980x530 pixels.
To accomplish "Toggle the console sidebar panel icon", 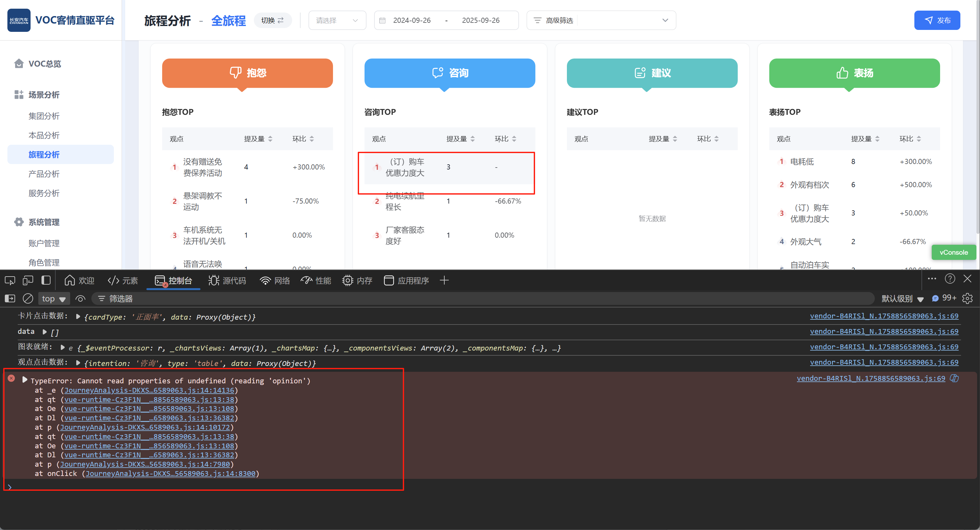I will click(x=10, y=298).
